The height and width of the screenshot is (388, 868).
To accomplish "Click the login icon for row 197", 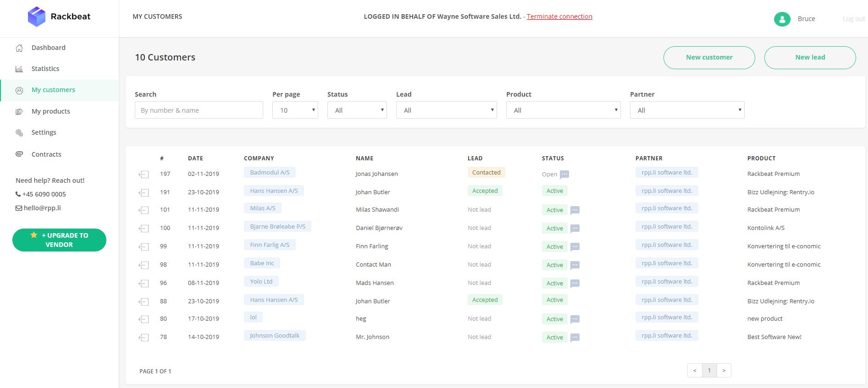I will click(144, 174).
